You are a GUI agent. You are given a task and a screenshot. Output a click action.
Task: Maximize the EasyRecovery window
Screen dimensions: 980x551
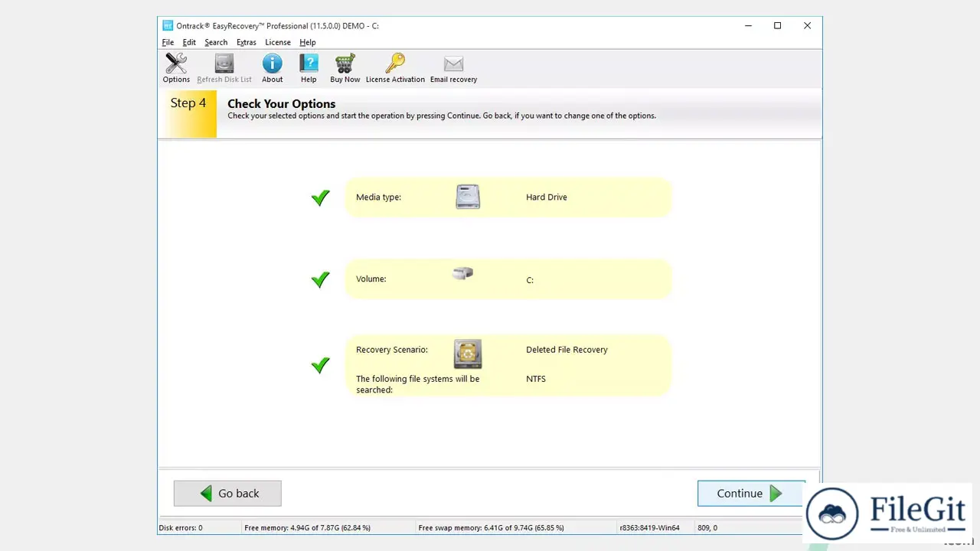tap(777, 26)
